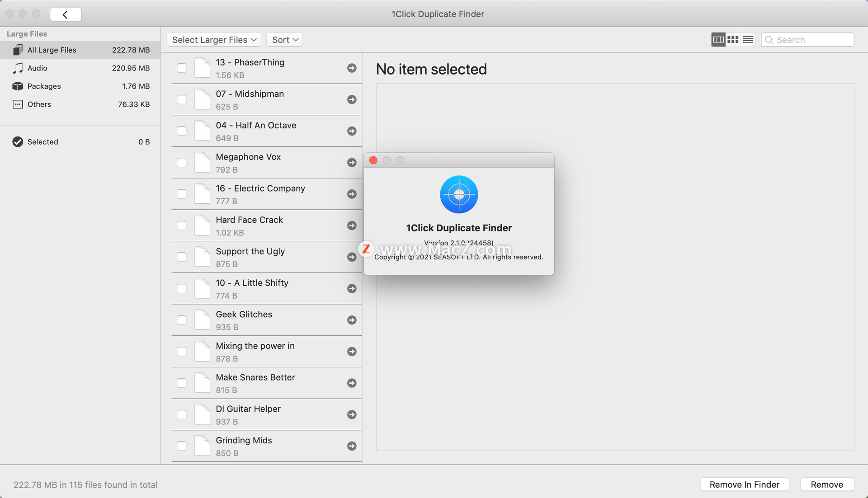Reveal Mixing the power in arrow icon
The width and height of the screenshot is (868, 498).
click(352, 352)
